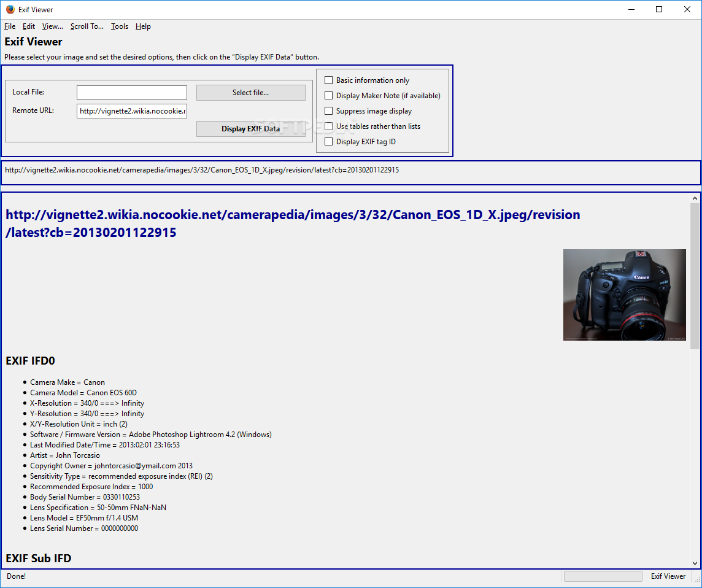Screen dimensions: 702x588
Task: Click the status bar progress indicator
Action: coord(603,576)
